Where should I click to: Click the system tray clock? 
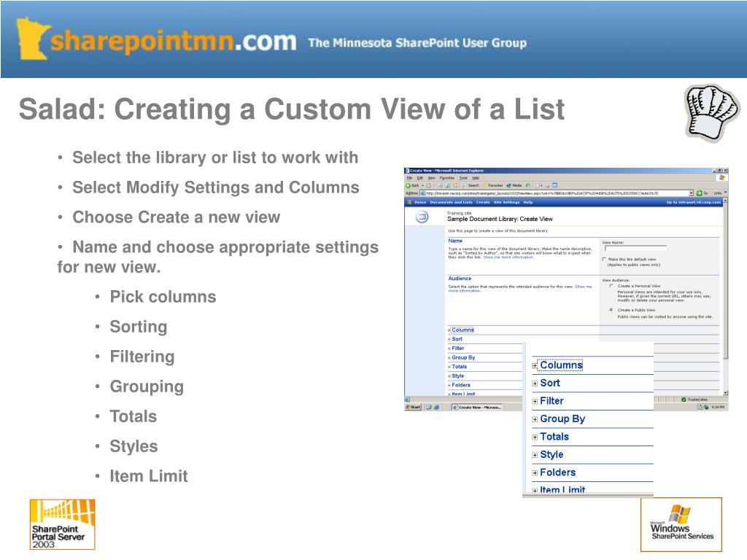tap(718, 407)
